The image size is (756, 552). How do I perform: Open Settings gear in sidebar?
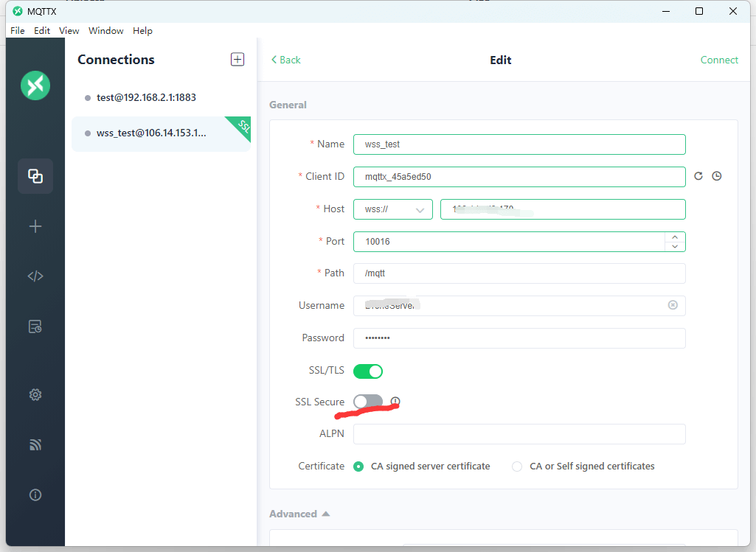(x=35, y=394)
